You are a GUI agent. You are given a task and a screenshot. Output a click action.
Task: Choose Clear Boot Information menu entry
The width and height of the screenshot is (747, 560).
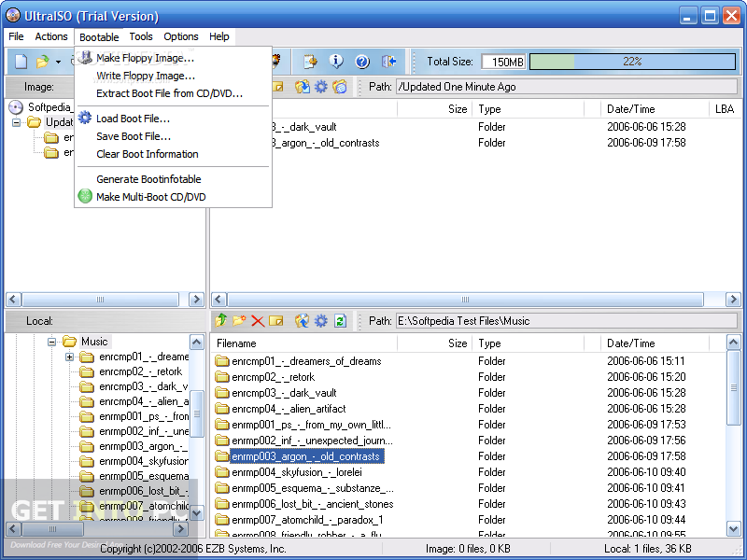pos(148,154)
